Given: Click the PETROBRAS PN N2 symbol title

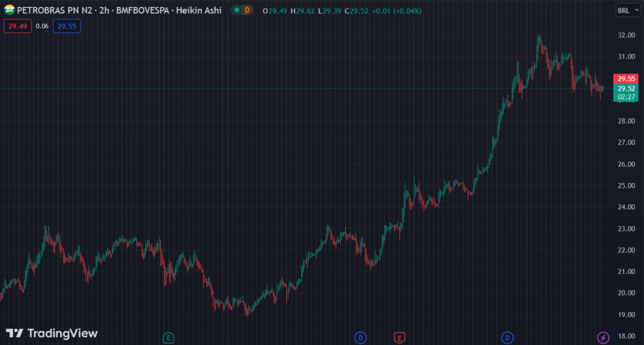Looking at the screenshot, I should tap(55, 10).
